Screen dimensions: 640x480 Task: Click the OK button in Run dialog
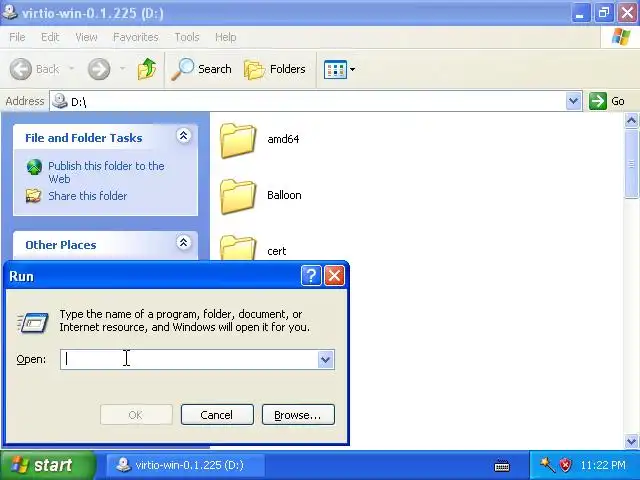pos(136,415)
